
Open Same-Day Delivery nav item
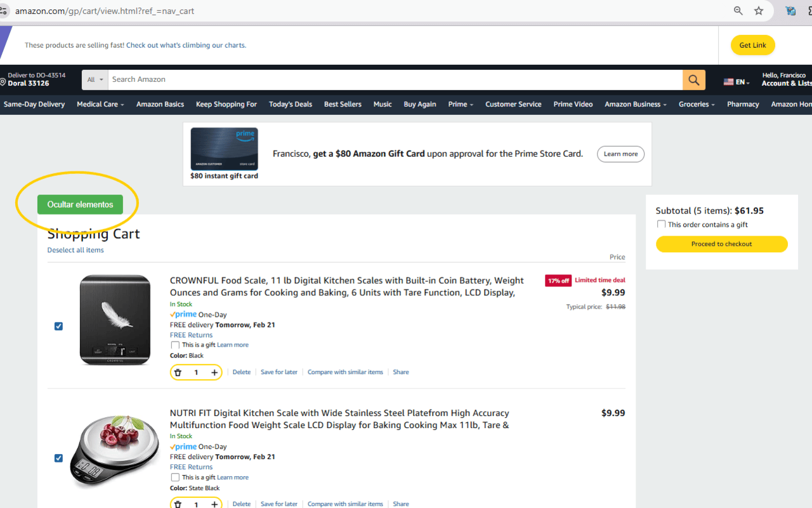point(34,104)
